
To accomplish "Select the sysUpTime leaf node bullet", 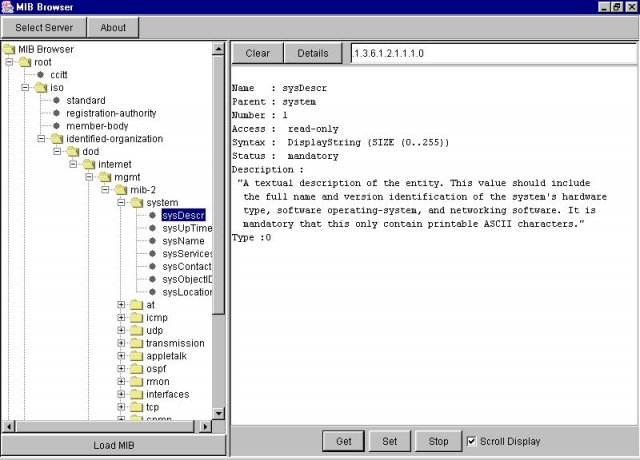I will (x=152, y=228).
